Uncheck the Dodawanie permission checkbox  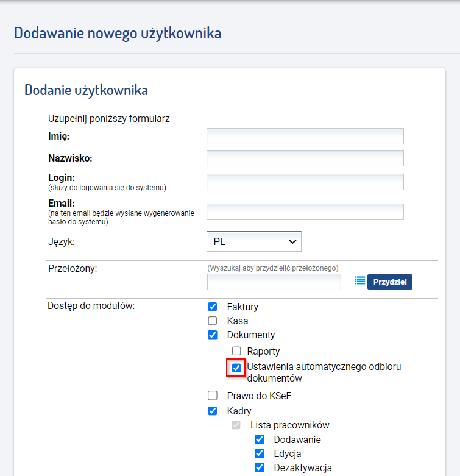pos(260,439)
